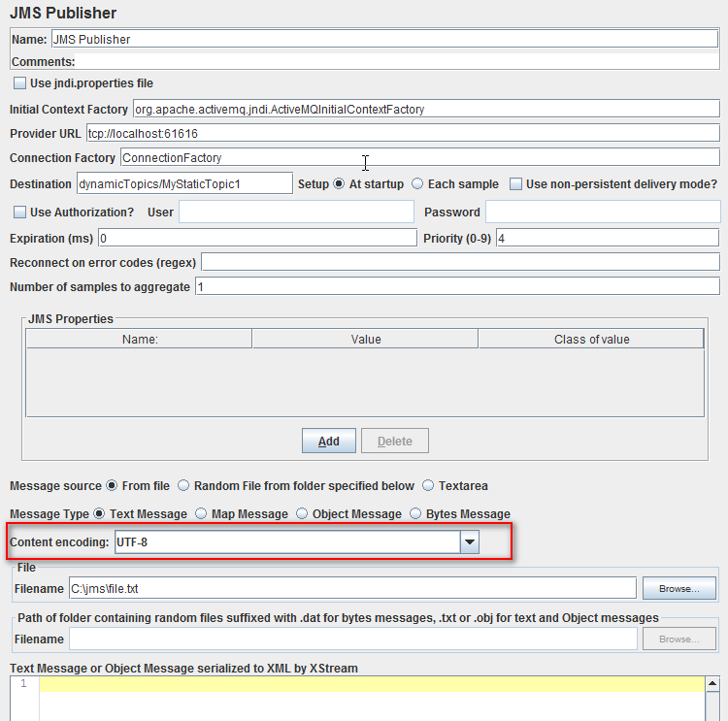Click the Destination input field
728x721 pixels.
point(184,184)
